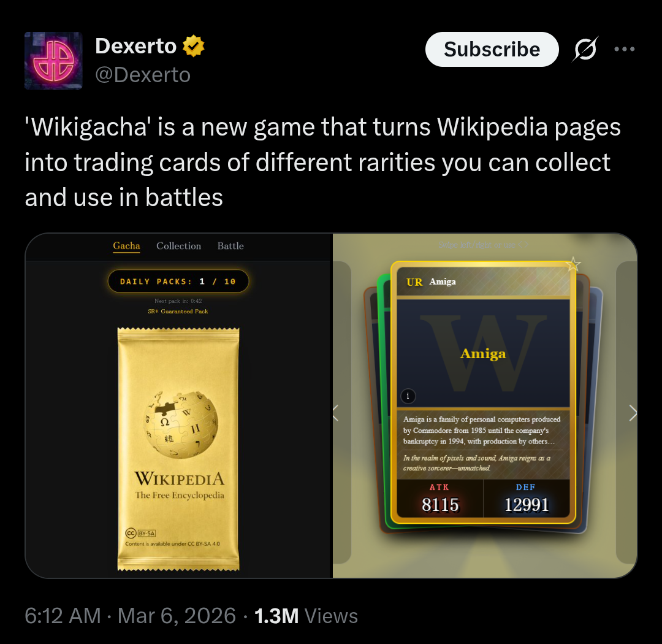Viewport: 662px width, 644px height.
Task: Open the three-dot more options menu
Action: (625, 49)
